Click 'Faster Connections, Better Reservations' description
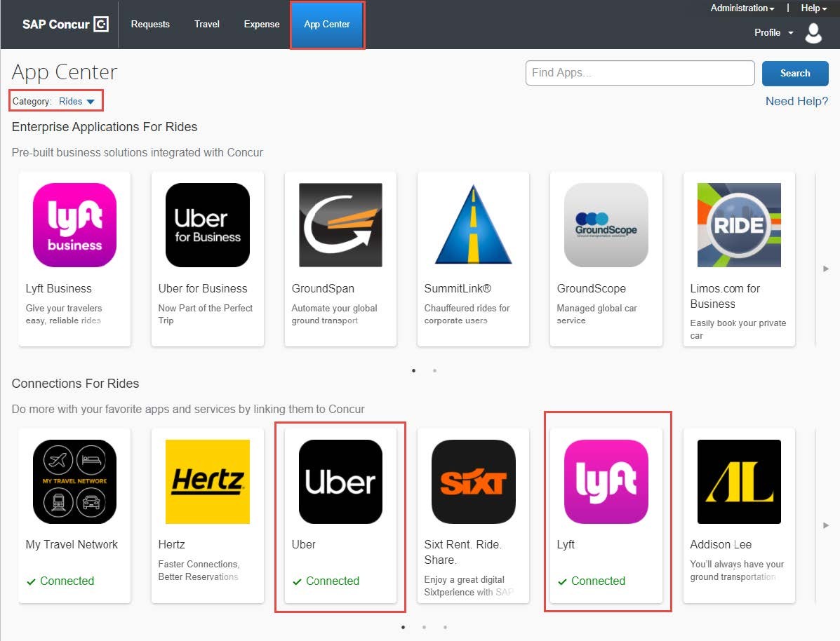 [199, 570]
